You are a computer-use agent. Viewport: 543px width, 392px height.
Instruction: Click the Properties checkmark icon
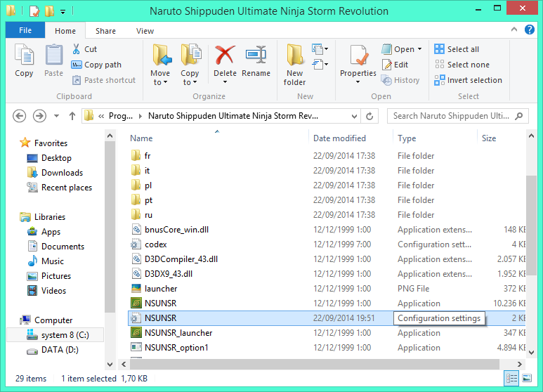(x=358, y=55)
